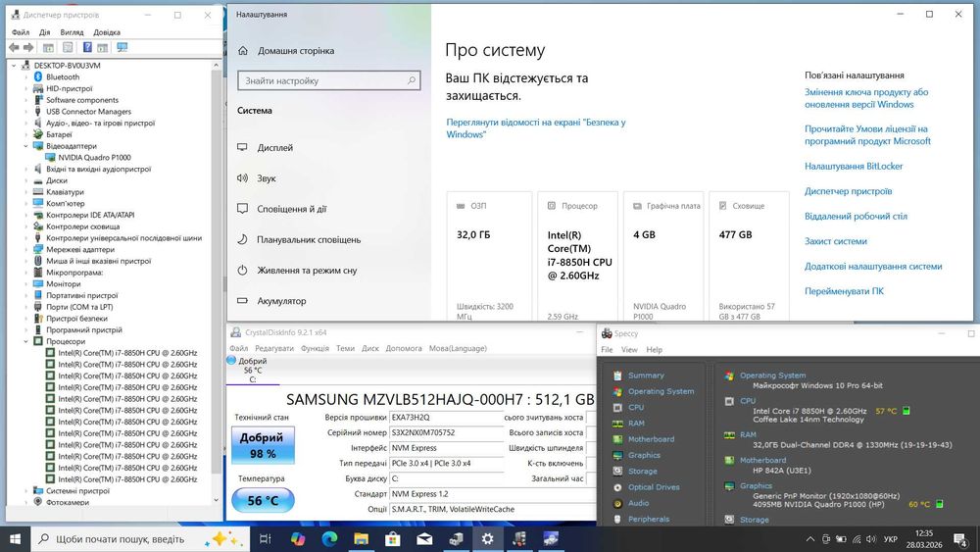Expand the Диски tree node
Image resolution: width=980 pixels, height=552 pixels.
pyautogui.click(x=26, y=180)
